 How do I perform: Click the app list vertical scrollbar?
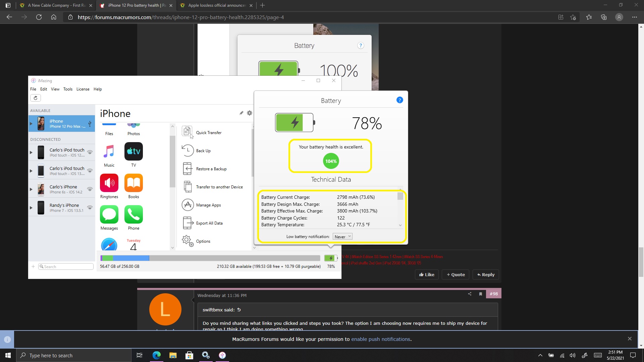172,162
